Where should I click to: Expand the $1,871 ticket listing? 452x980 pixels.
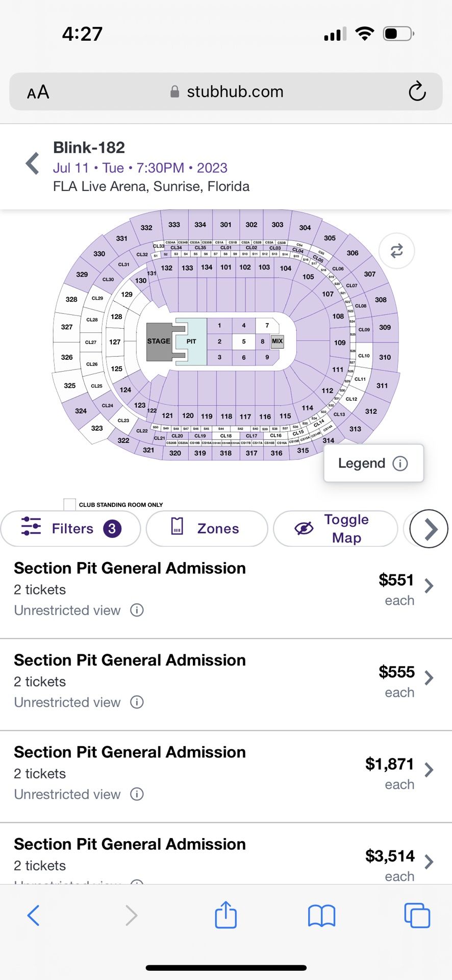(429, 770)
